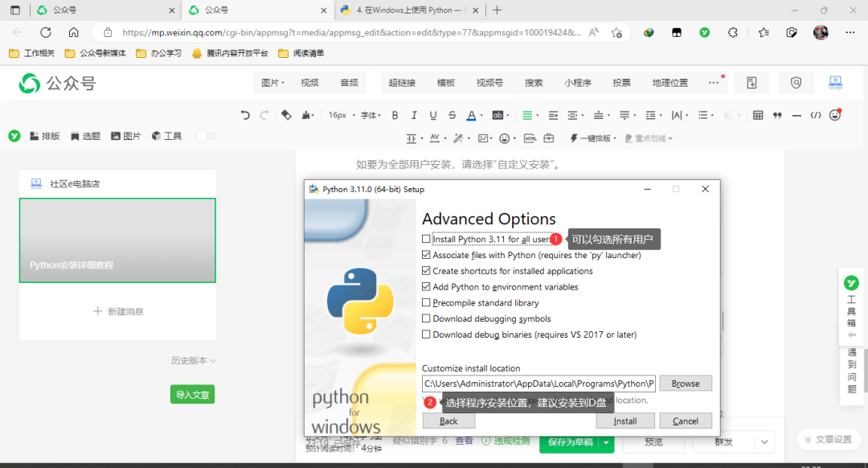Click the Customize install location path field
868x468 pixels.
pyautogui.click(x=538, y=384)
